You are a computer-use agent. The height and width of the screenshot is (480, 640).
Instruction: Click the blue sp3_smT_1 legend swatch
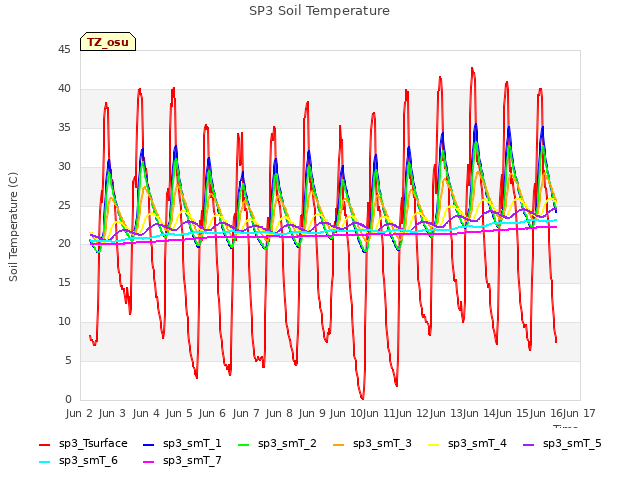tap(149, 444)
